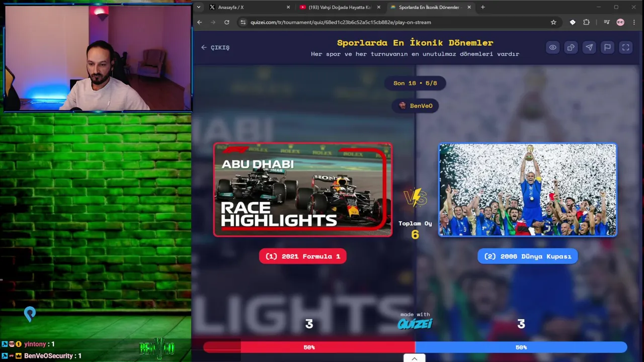This screenshot has width=644, height=362.
Task: Close the Sporlarda En İkonik Dönemler tab
Action: tap(469, 7)
